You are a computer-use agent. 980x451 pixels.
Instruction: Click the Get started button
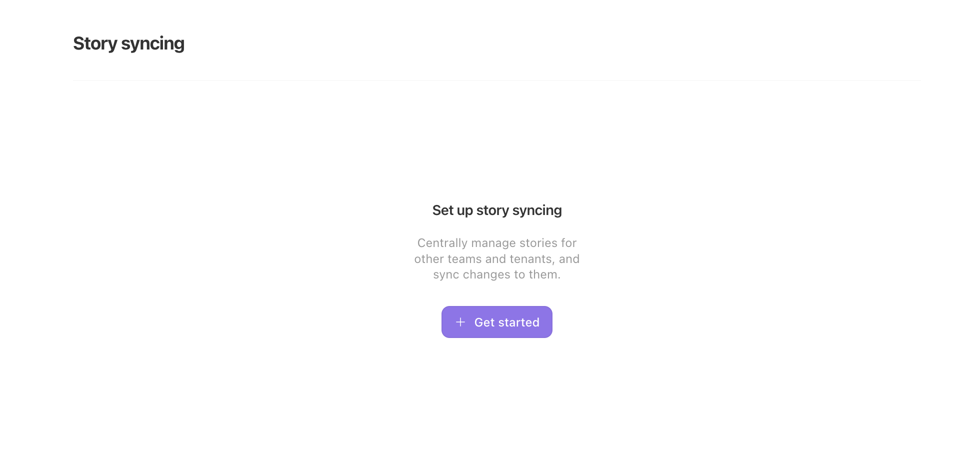point(497,322)
